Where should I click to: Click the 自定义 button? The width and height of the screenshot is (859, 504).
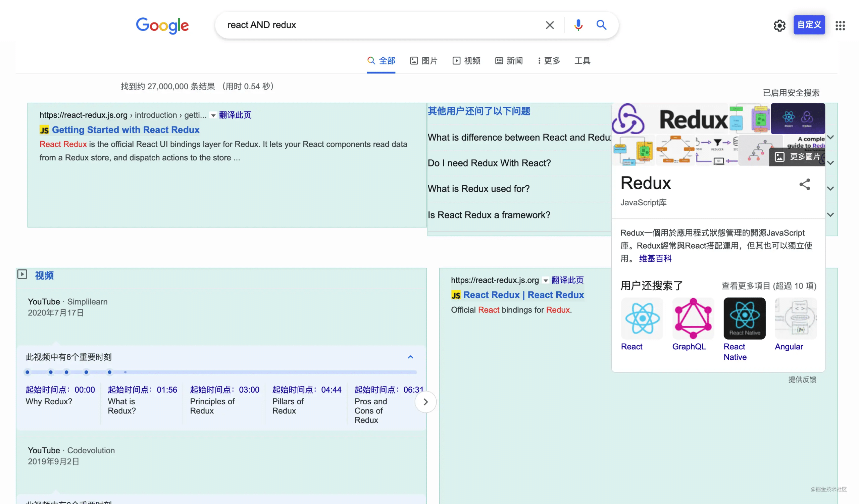pyautogui.click(x=809, y=24)
